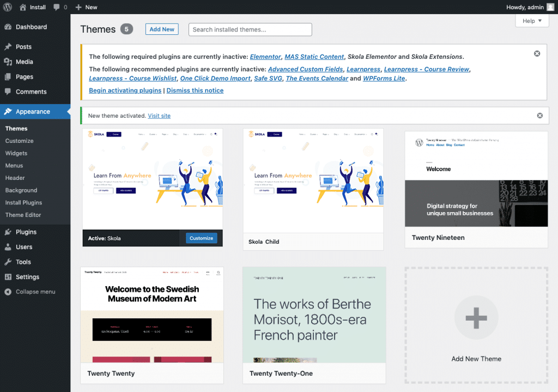Click the Pages icon in sidebar

(x=8, y=76)
